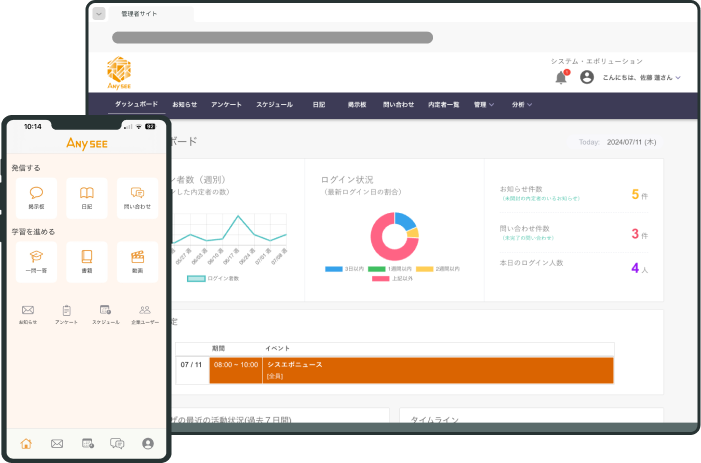Tap the home icon in phone bottom bar
The image size is (701, 463).
tap(26, 443)
